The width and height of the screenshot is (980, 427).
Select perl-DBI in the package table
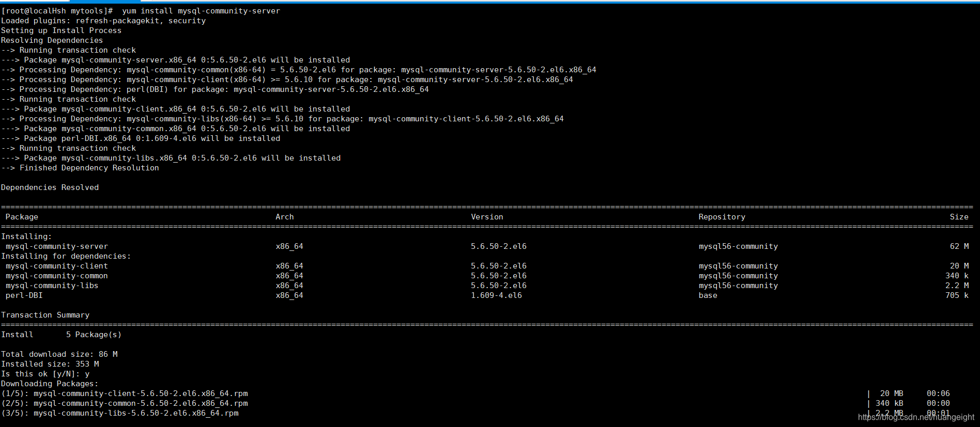click(x=24, y=295)
